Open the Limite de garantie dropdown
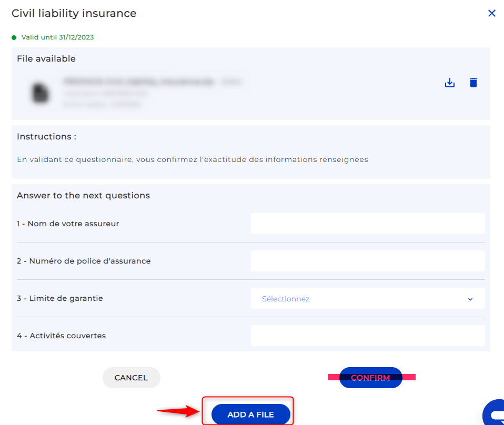Viewport: 504px width, 425px height. click(x=368, y=298)
